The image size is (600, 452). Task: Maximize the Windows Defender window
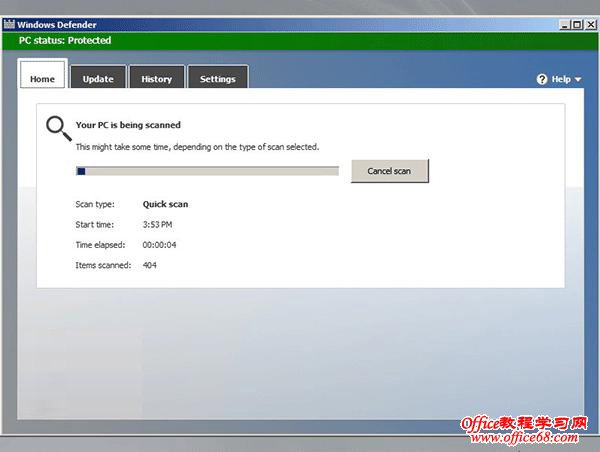577,25
